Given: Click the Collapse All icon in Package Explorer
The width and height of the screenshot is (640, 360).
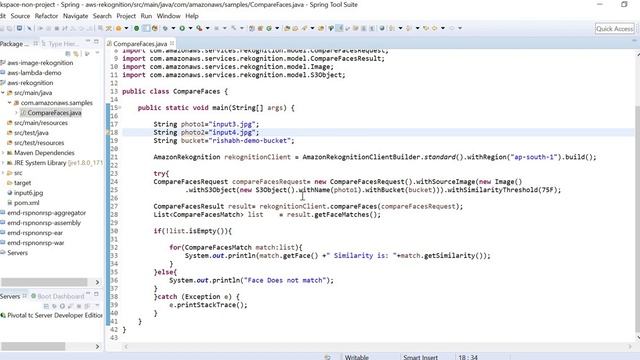Looking at the screenshot, I should 68,53.
